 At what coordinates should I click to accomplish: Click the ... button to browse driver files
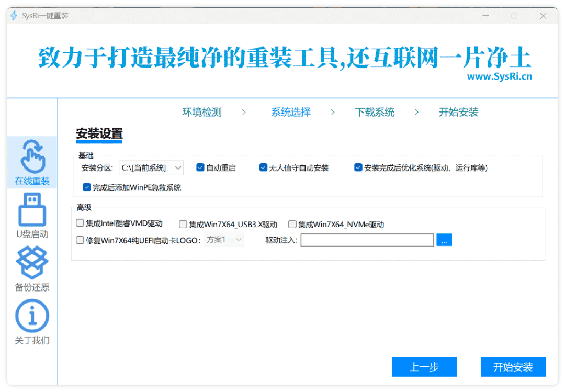(x=444, y=240)
